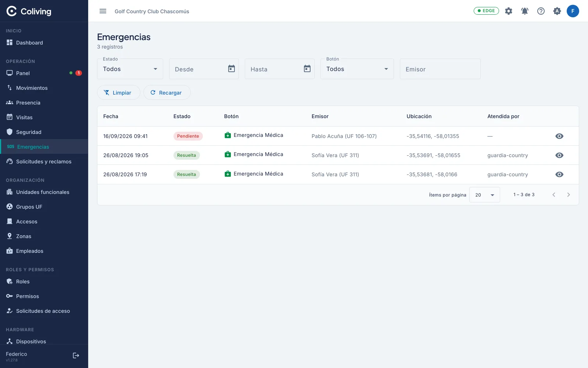Click Pablo Acuña (UF 106-107) cell
Screen dimensions: 588x368
tap(344, 136)
